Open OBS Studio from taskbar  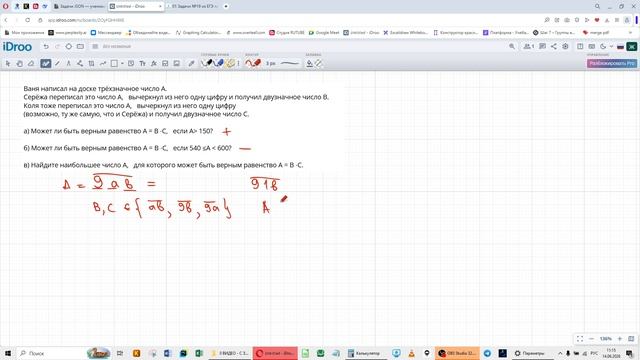[457, 353]
